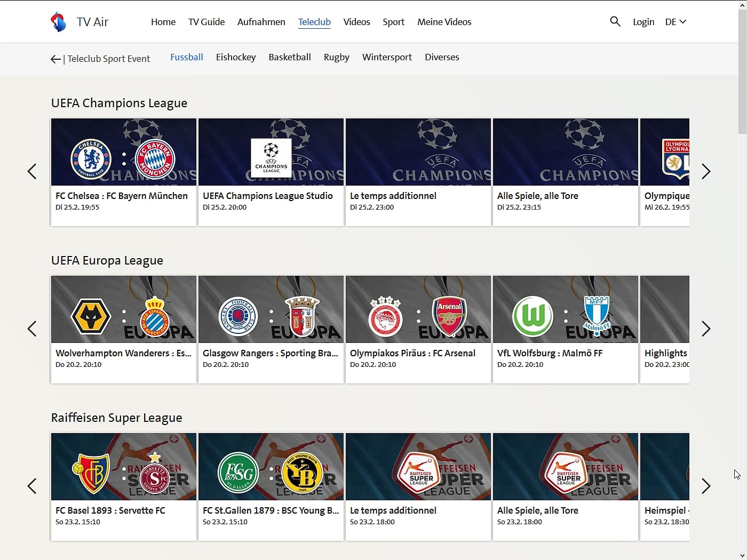
Task: Open the Aufnahmen menu item
Action: 261,22
